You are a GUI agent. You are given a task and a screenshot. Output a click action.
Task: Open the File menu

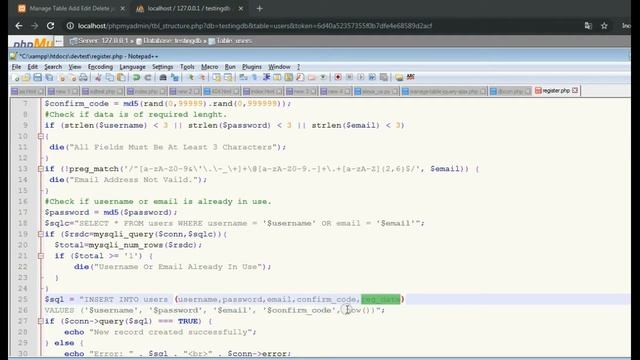click(x=16, y=67)
